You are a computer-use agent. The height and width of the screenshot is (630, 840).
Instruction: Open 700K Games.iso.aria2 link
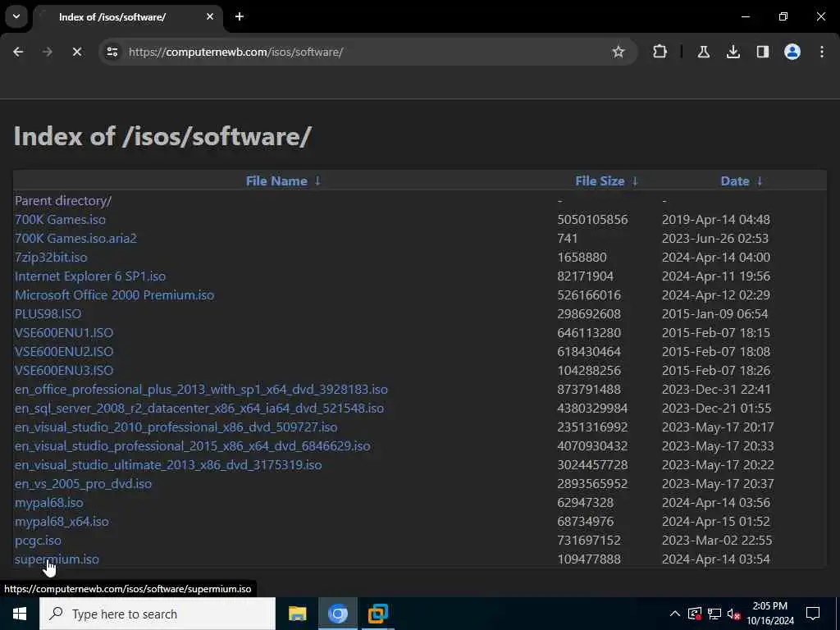pyautogui.click(x=75, y=239)
